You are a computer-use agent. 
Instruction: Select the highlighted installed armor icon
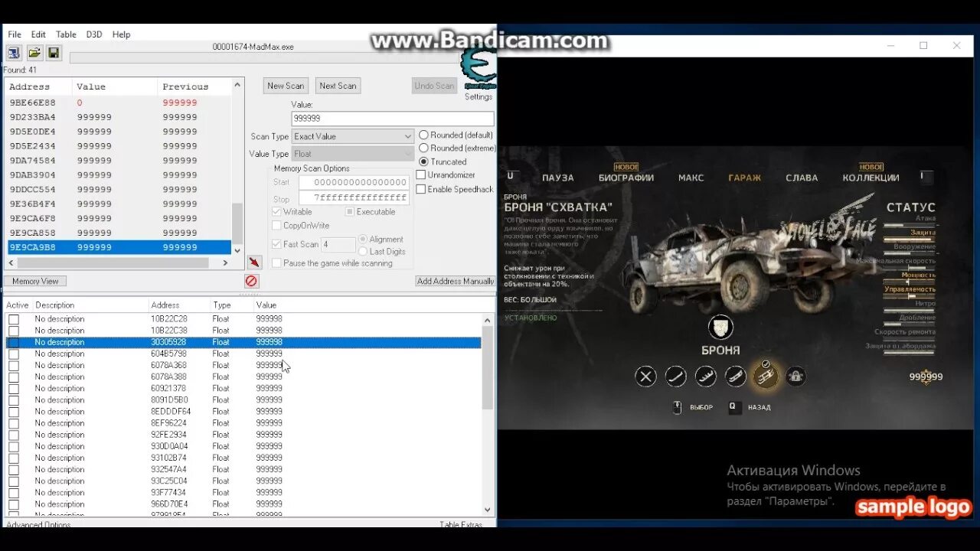coord(766,375)
